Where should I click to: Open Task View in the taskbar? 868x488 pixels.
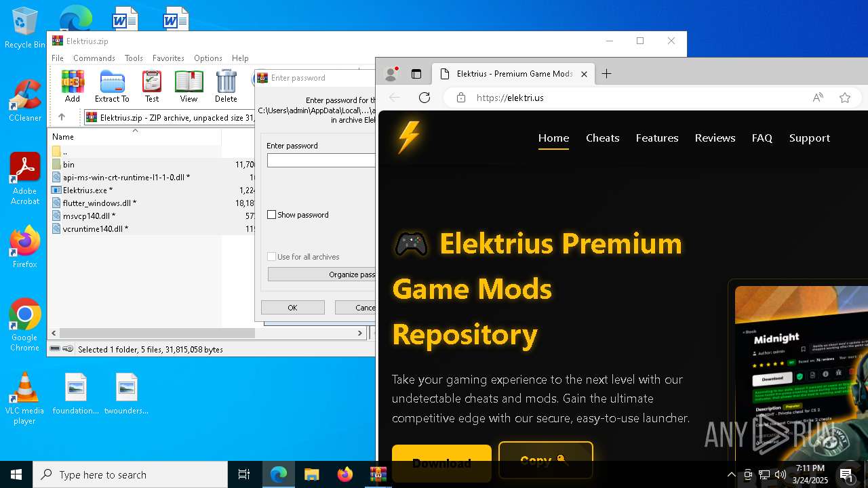(244, 474)
